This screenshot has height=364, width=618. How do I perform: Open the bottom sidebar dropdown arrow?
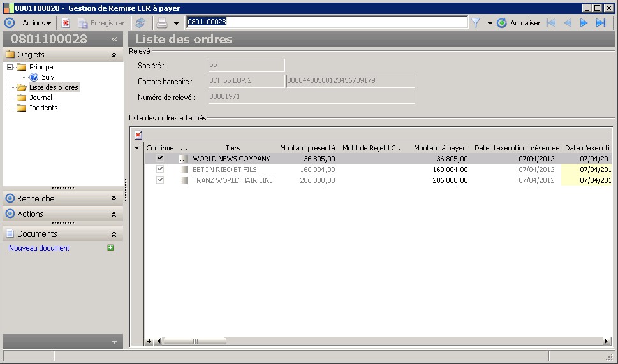[x=114, y=342]
